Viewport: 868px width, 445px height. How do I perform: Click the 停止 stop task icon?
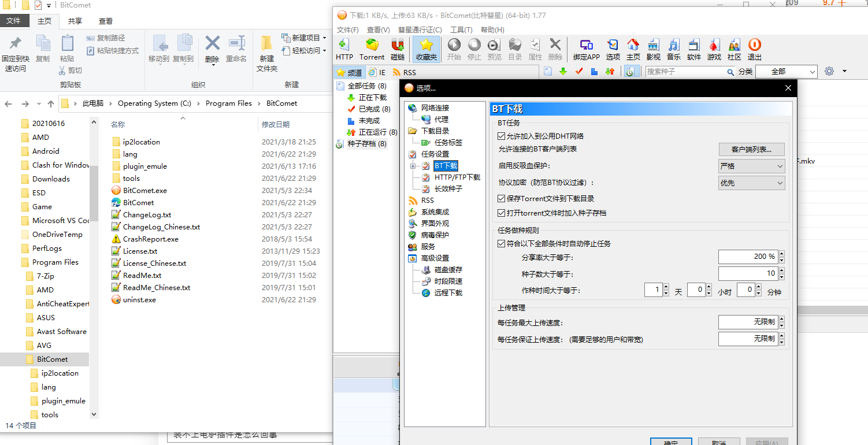point(474,50)
